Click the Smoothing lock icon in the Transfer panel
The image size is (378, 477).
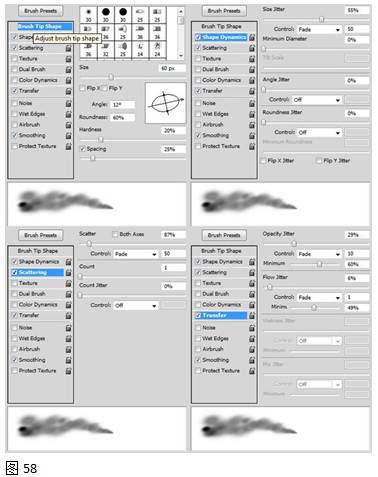(x=252, y=360)
